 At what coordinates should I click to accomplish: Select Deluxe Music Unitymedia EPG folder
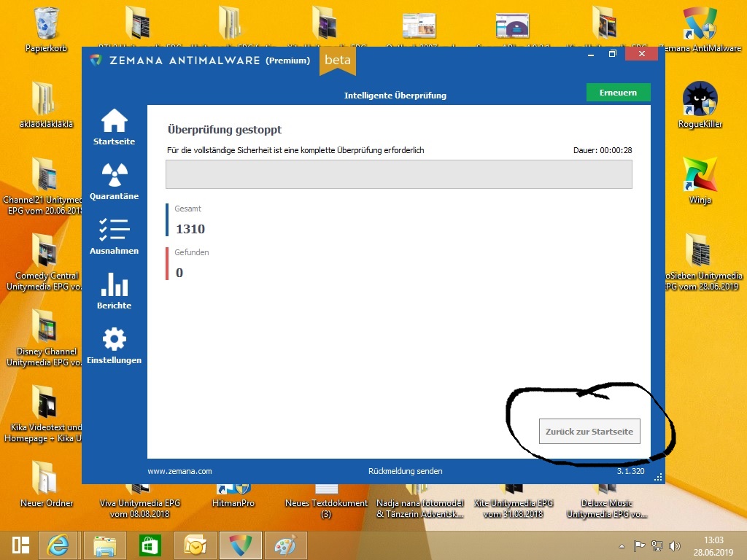(x=606, y=502)
